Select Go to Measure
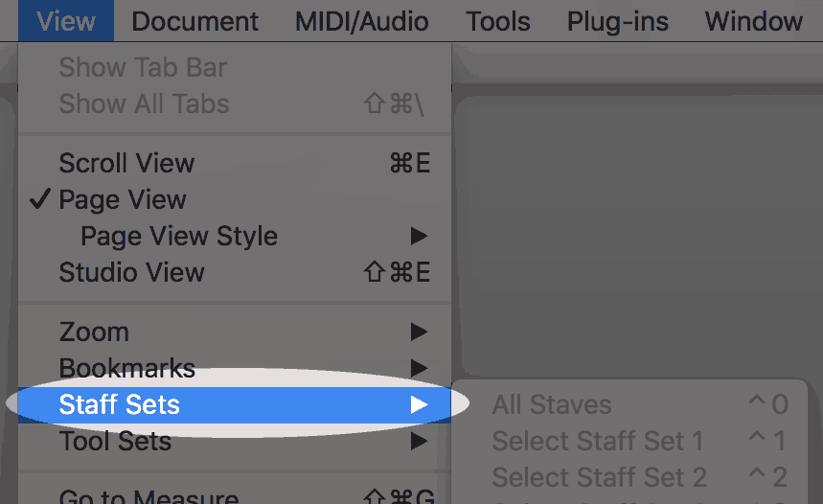This screenshot has height=504, width=823. [x=235, y=495]
